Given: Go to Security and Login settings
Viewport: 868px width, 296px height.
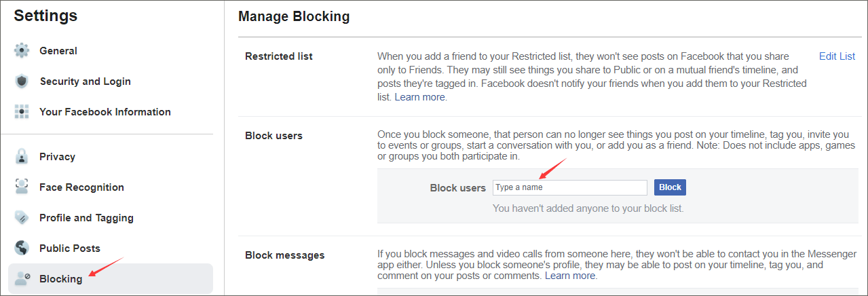Looking at the screenshot, I should pos(85,81).
